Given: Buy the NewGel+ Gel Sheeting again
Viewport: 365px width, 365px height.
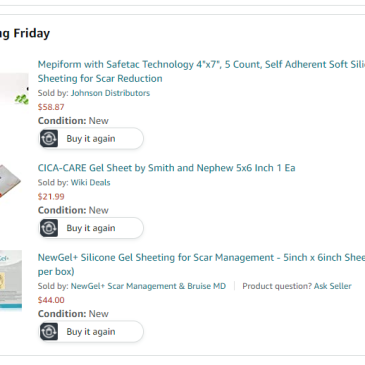Looking at the screenshot, I should click(91, 332).
